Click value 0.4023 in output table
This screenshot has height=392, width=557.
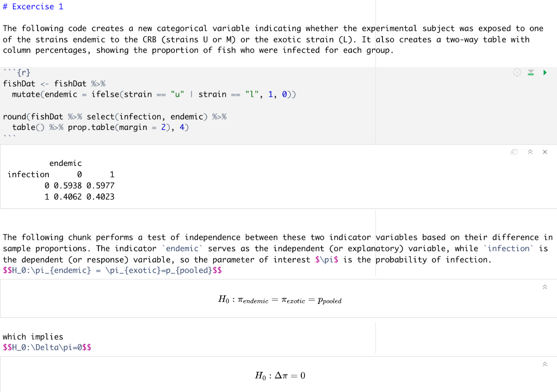click(x=101, y=197)
